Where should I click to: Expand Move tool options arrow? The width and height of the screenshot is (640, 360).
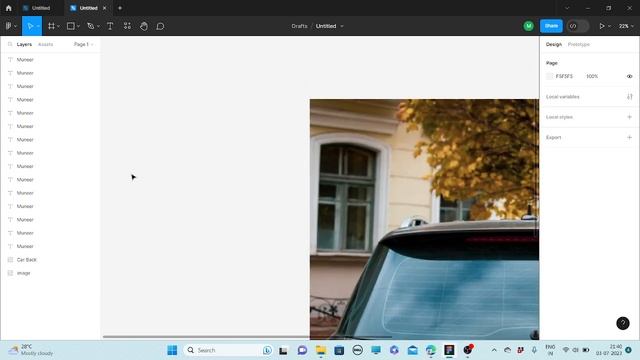click(x=38, y=26)
